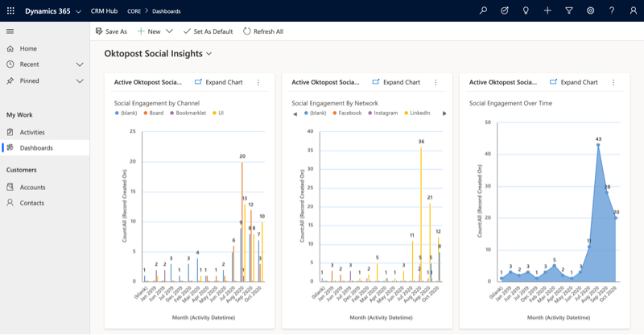The image size is (644, 335).
Task: Open the app launcher waffle icon
Action: [10, 11]
